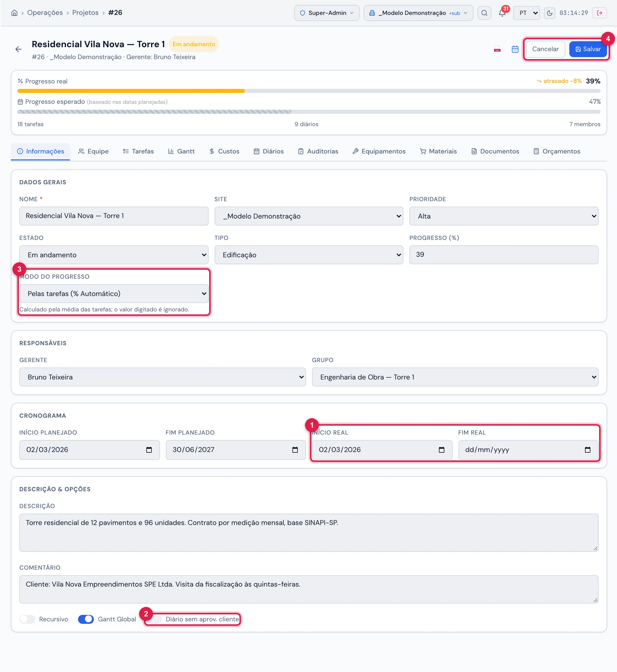
Task: Open date picker for Fim Real
Action: (588, 450)
